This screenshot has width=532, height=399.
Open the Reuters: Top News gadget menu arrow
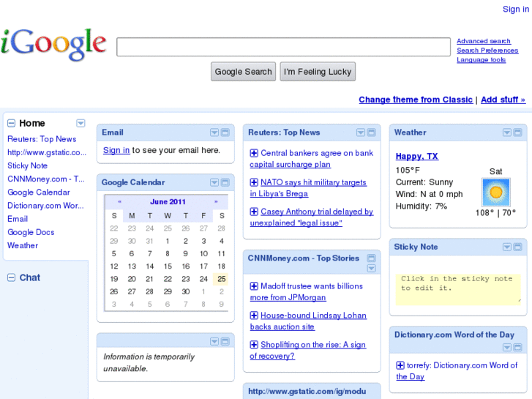(x=361, y=133)
